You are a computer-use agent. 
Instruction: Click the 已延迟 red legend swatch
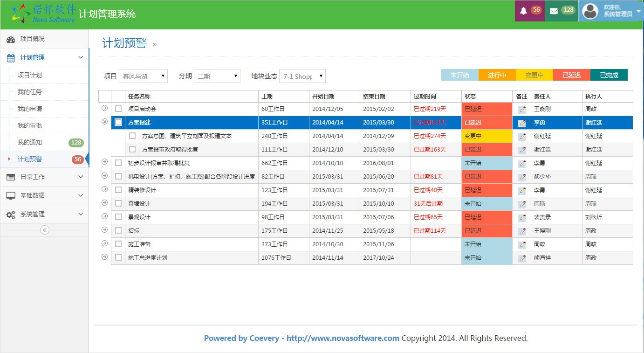pos(571,75)
